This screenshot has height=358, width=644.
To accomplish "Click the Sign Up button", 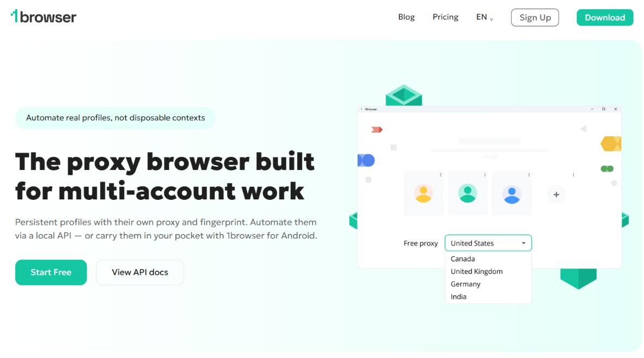I will (535, 18).
